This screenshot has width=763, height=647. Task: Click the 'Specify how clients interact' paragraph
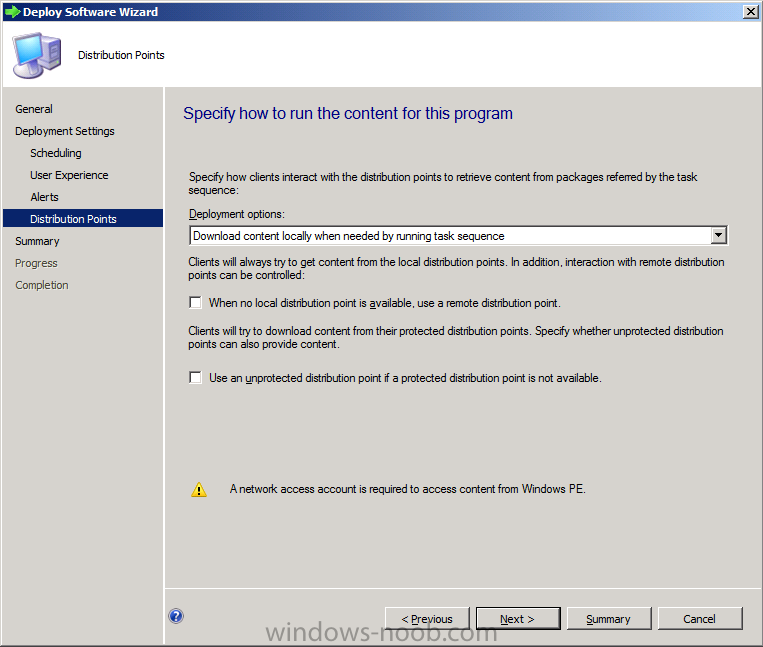(443, 183)
